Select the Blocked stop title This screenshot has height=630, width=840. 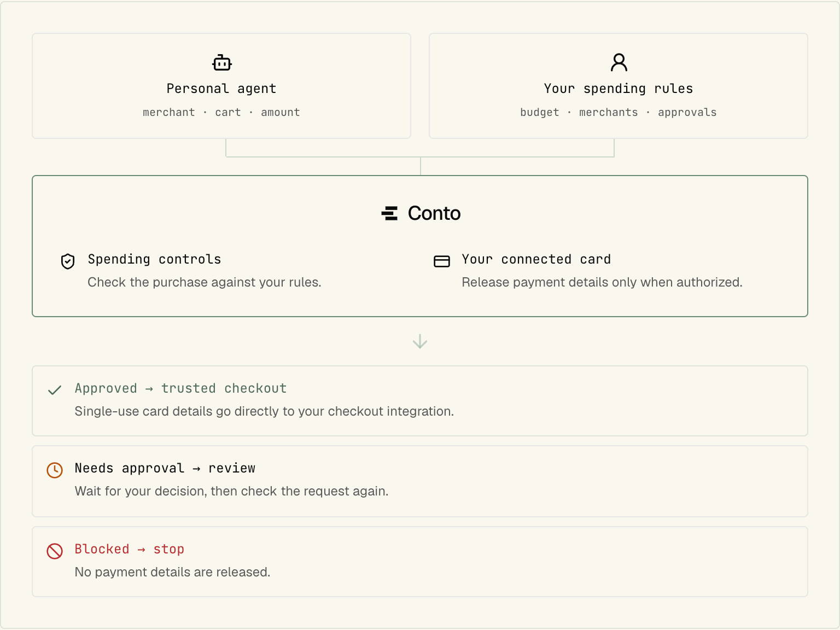point(129,549)
